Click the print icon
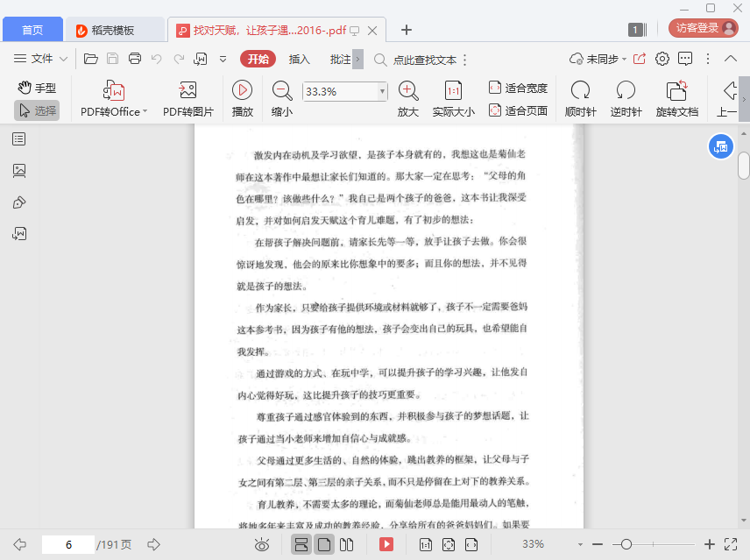Screen dimensions: 750x560 point(135,59)
